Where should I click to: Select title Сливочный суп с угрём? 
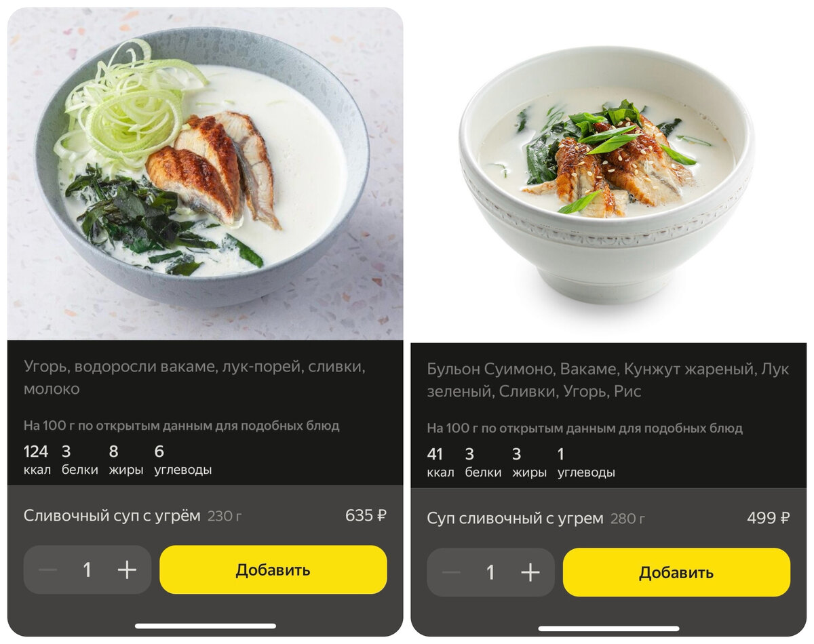tap(112, 516)
